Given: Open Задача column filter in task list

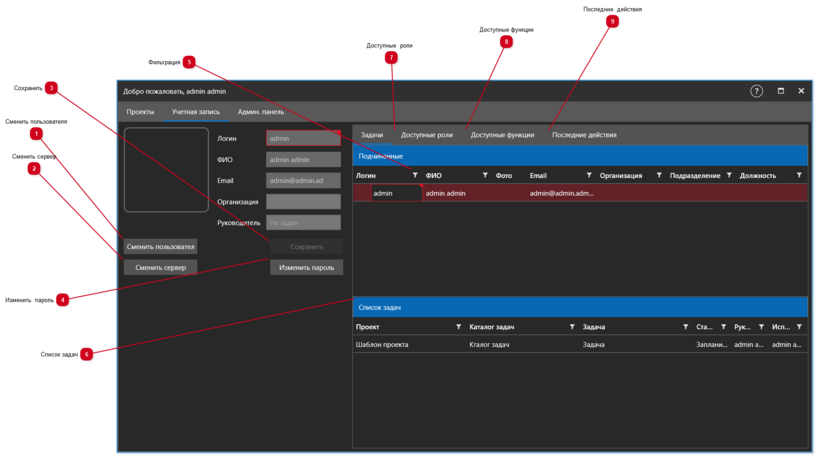Looking at the screenshot, I should [685, 327].
